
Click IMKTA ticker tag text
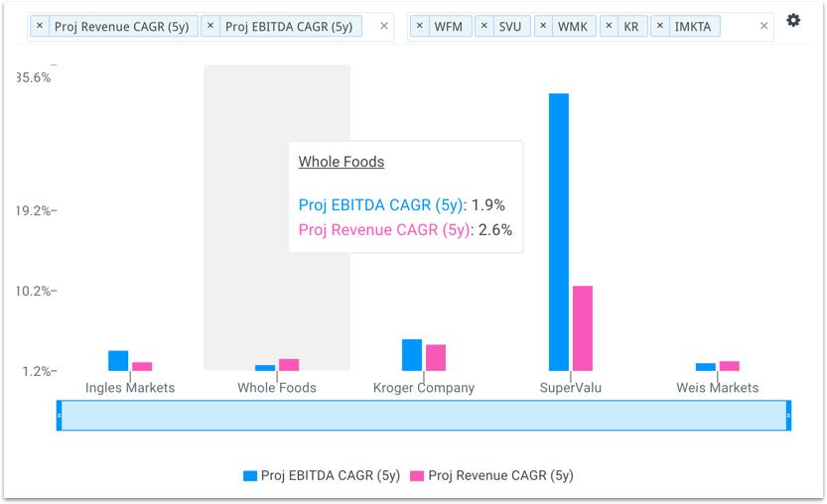(x=693, y=27)
